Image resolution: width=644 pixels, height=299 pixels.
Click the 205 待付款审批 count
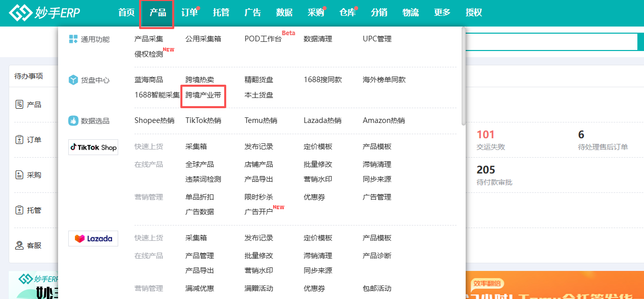[x=486, y=169]
